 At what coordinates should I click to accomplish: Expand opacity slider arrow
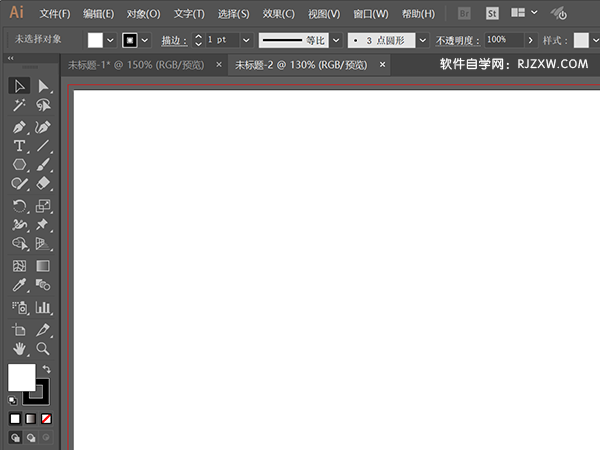530,40
